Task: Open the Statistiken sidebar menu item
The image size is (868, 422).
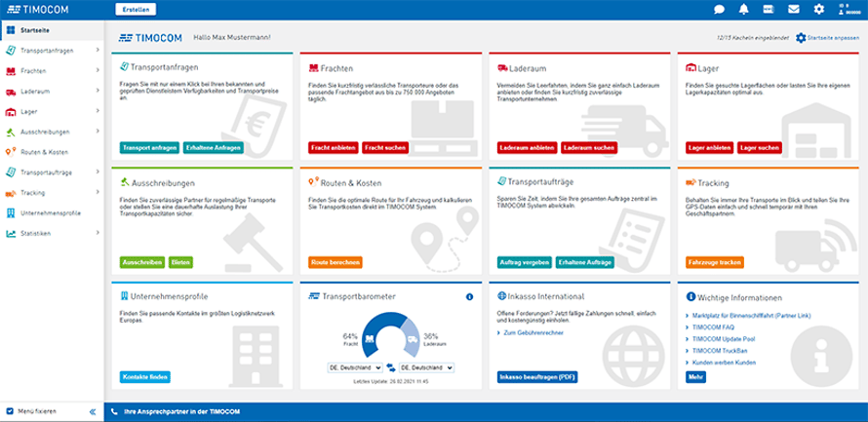Action: [52, 233]
